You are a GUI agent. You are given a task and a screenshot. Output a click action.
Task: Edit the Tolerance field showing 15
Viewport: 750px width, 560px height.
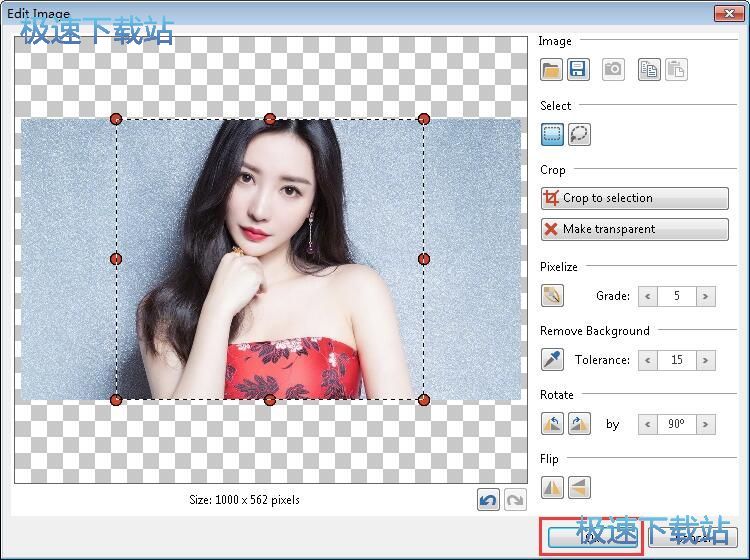(677, 360)
